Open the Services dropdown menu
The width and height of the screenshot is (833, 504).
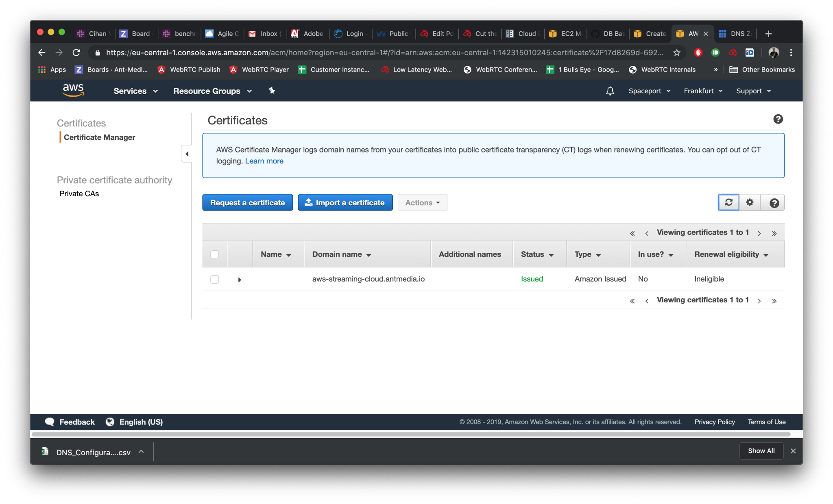click(135, 91)
